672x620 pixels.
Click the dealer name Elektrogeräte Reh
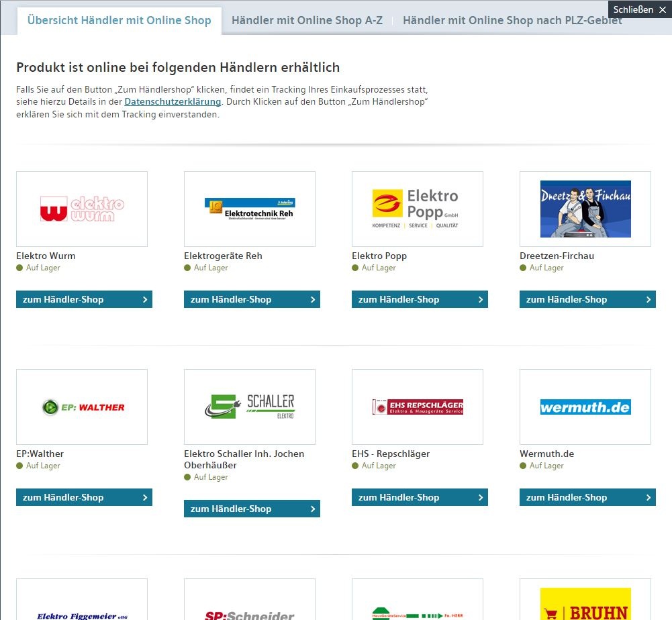[223, 256]
